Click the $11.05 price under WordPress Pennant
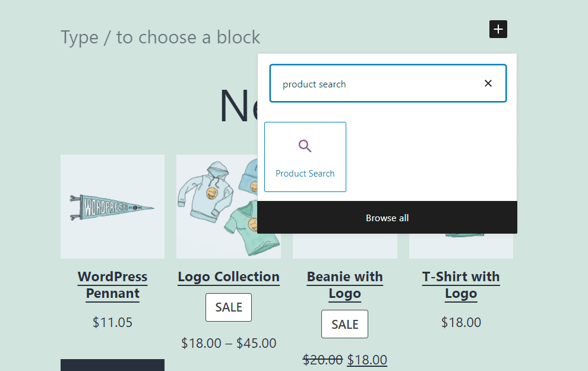Screen dimensions: 588x371 point(112,322)
